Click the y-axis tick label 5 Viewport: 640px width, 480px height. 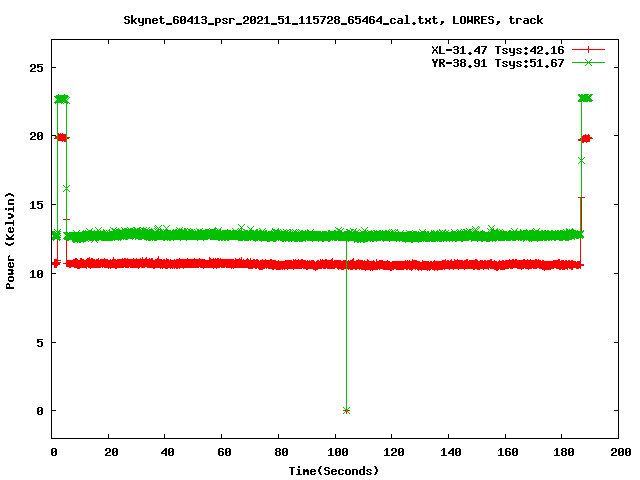[x=40, y=342]
